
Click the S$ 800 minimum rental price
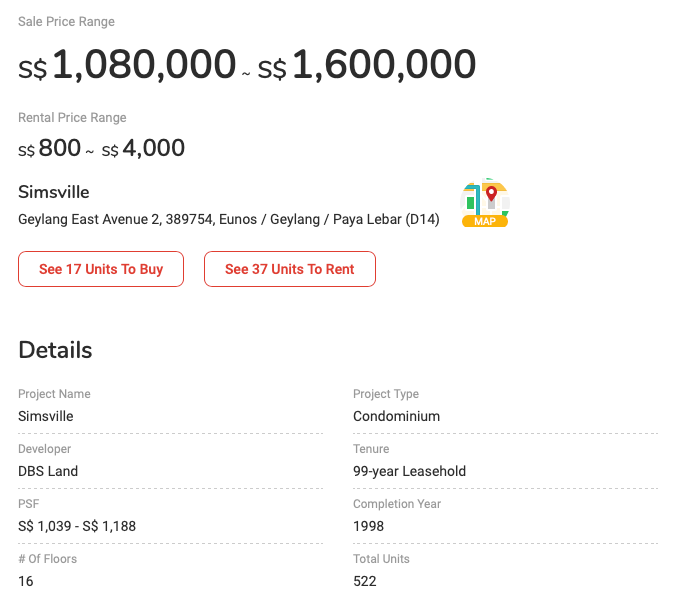click(x=50, y=149)
